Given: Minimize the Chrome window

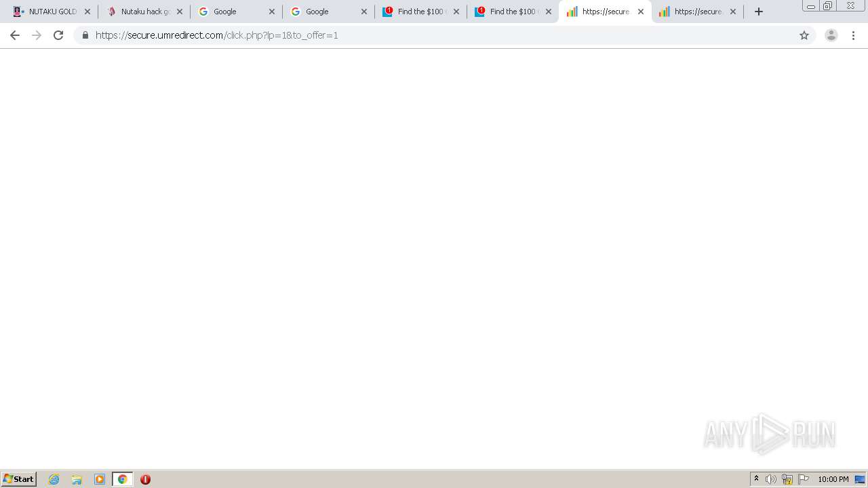Looking at the screenshot, I should (x=811, y=6).
